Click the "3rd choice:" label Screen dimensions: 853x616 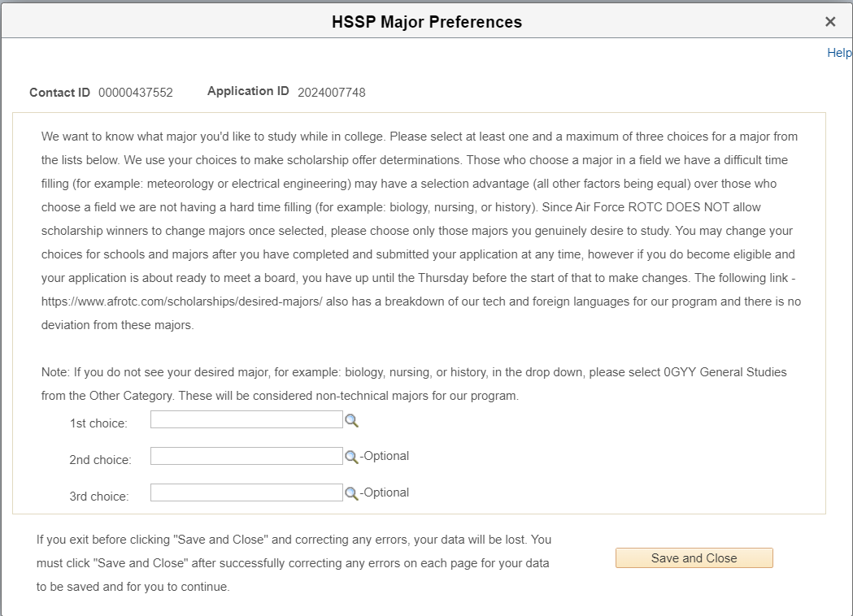99,497
